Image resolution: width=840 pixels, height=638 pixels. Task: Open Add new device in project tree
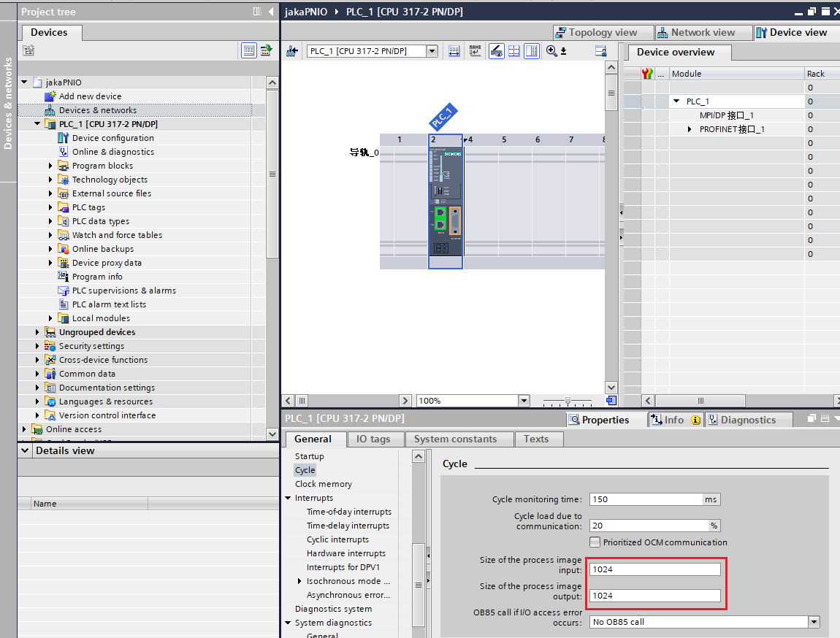pos(90,96)
